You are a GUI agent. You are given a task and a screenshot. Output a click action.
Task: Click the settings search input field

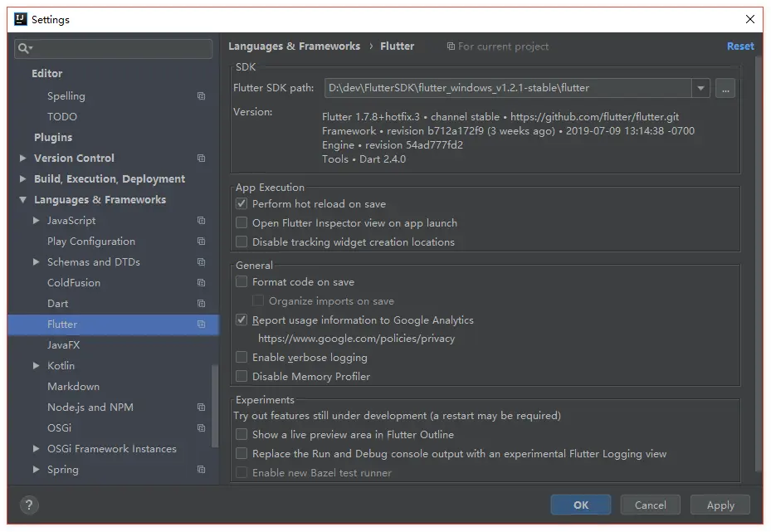[114, 48]
